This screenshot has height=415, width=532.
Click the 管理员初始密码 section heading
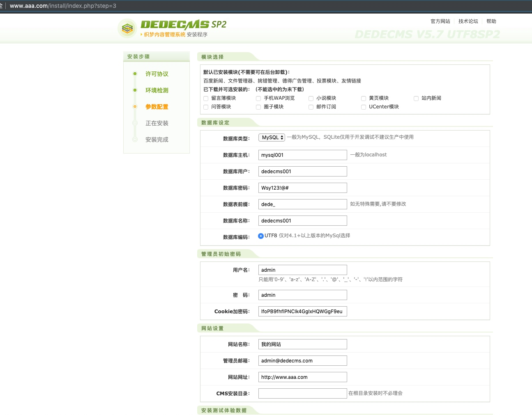tap(221, 254)
